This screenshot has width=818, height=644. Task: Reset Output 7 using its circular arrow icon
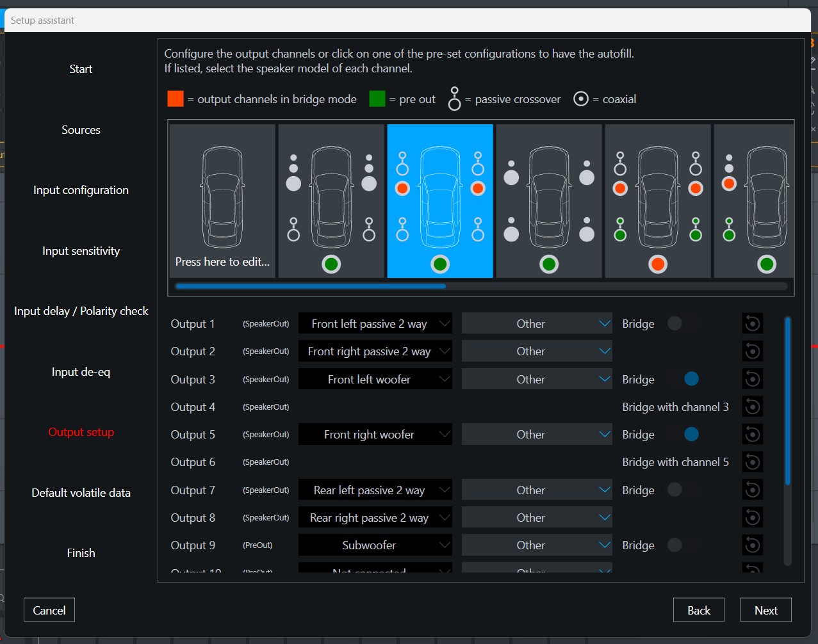point(753,490)
